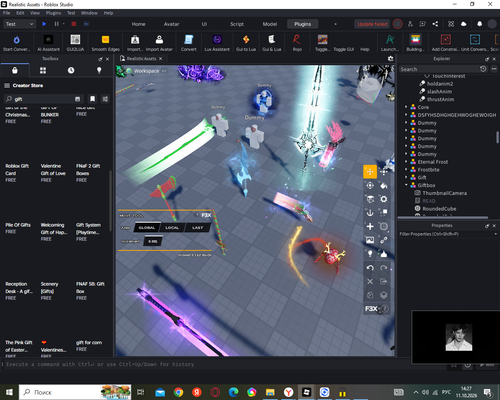The height and width of the screenshot is (400, 500).
Task: Select the F3X Move tool
Action: [370, 172]
